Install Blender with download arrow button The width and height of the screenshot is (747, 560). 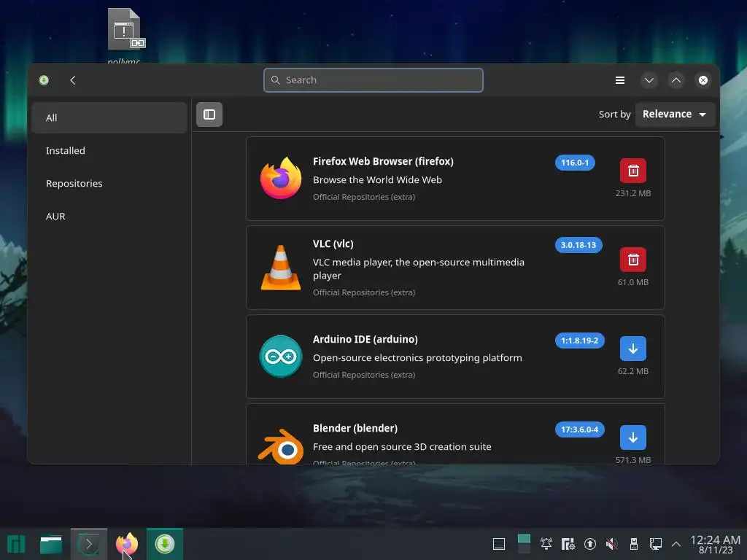632,437
